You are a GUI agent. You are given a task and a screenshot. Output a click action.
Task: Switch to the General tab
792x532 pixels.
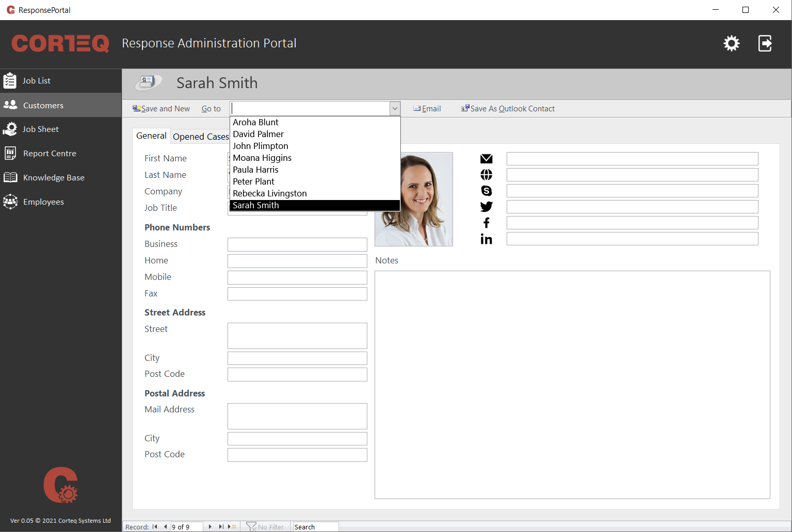coord(151,136)
